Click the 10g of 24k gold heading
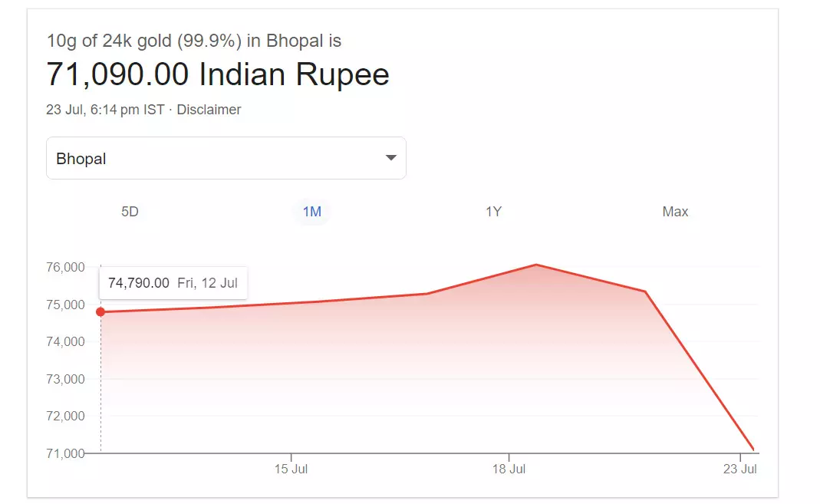The image size is (820, 504). [194, 41]
